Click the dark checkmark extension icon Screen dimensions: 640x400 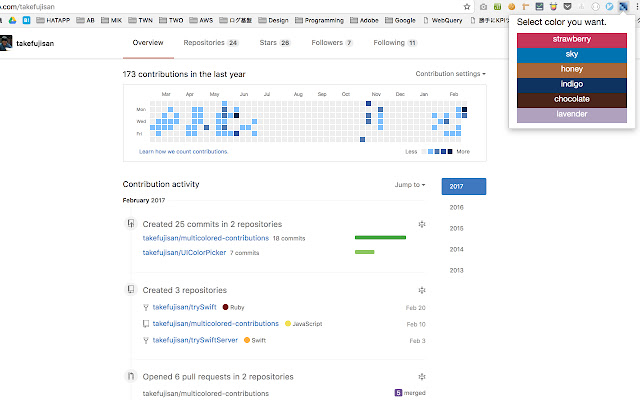coord(540,7)
